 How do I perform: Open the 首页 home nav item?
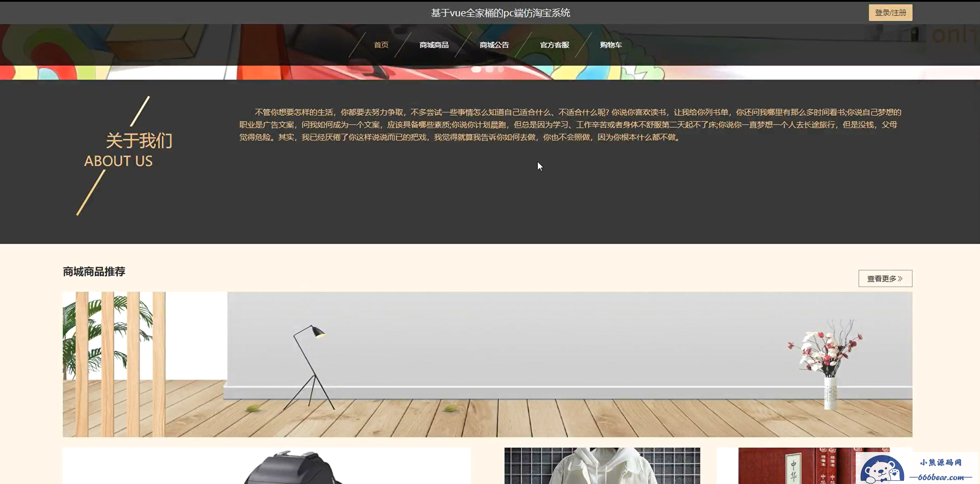click(381, 45)
